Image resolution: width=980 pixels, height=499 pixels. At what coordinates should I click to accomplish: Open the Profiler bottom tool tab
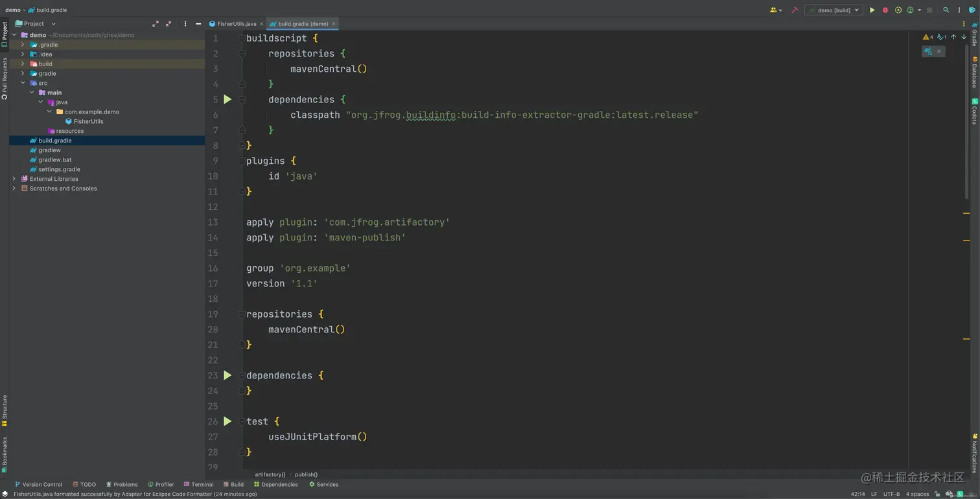pos(161,484)
